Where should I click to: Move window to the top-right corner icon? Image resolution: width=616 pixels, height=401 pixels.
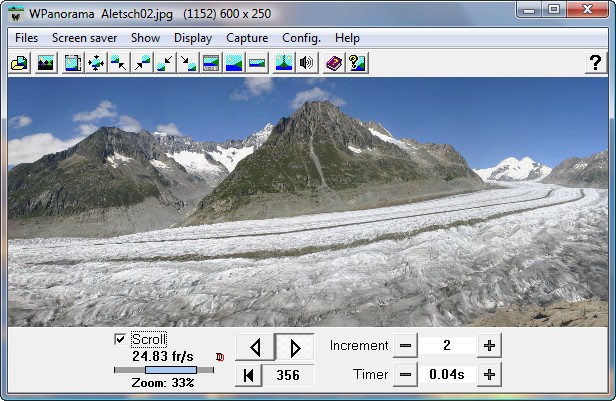point(142,63)
